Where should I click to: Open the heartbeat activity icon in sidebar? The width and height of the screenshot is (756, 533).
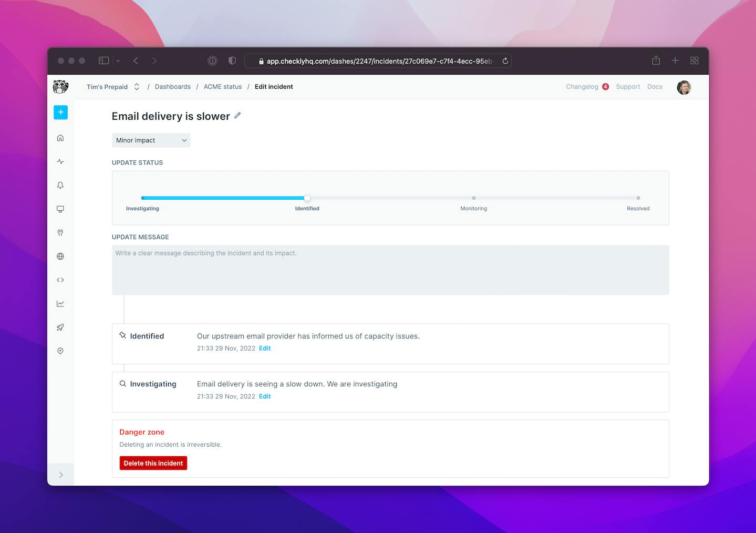pos(60,161)
